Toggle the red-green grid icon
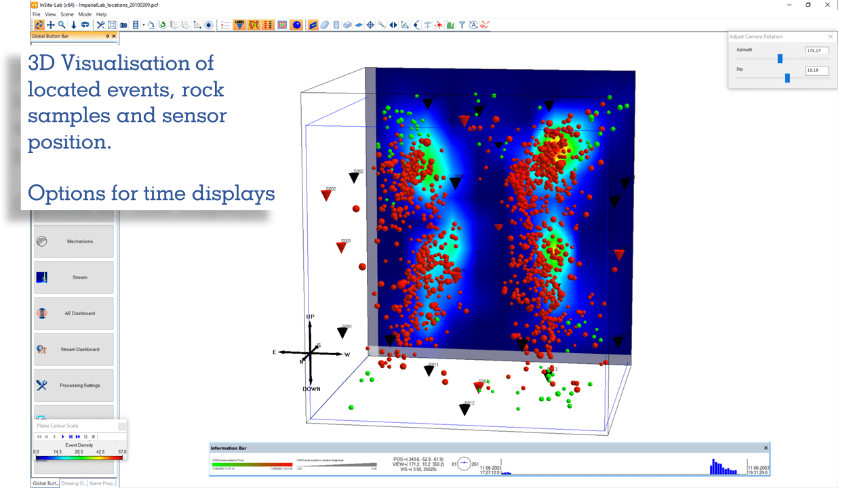The width and height of the screenshot is (868, 488). pos(254,25)
